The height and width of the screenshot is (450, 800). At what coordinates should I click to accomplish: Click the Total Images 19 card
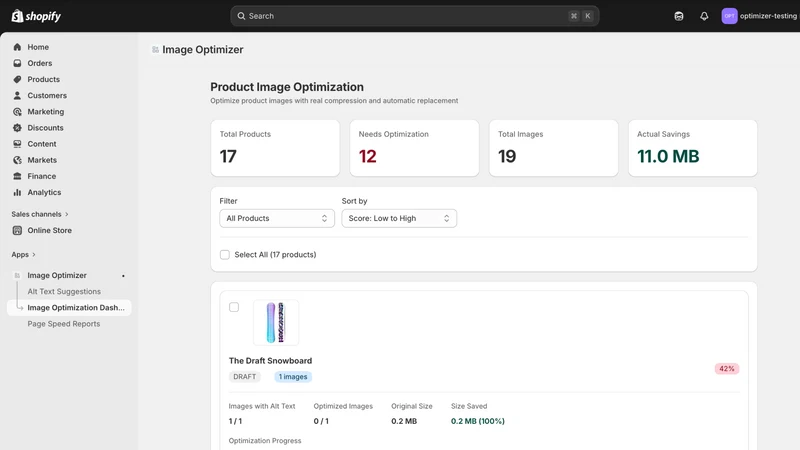(x=554, y=148)
